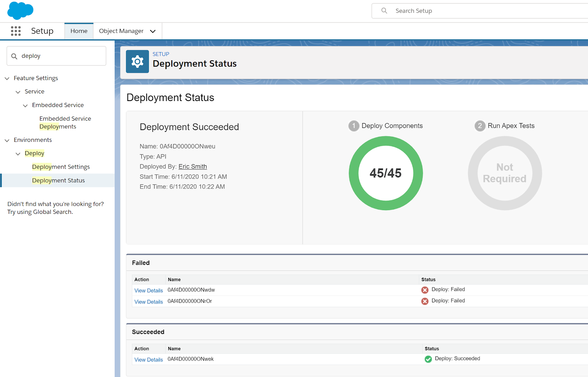Click the red failed icon for 0Af4D00000ONwdw
The image size is (588, 377).
coord(425,290)
